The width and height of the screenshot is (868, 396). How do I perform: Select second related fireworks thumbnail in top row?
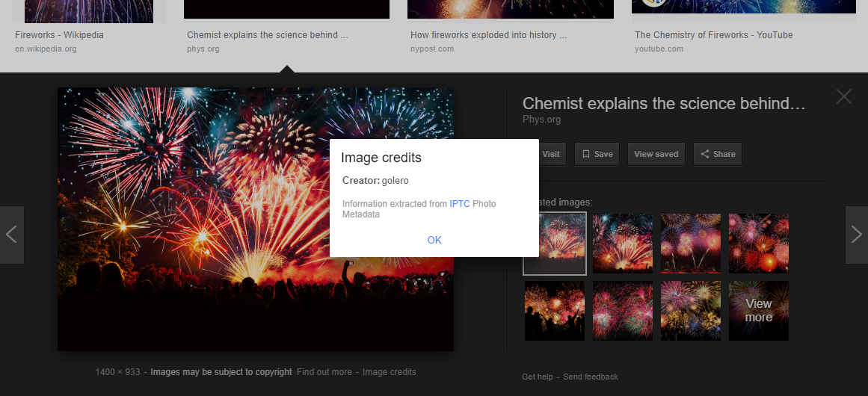[622, 244]
